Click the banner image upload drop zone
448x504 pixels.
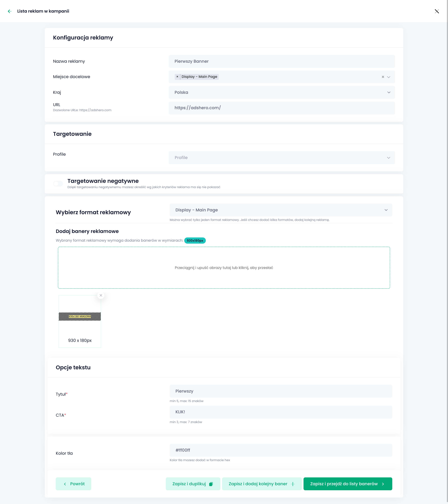point(224,268)
